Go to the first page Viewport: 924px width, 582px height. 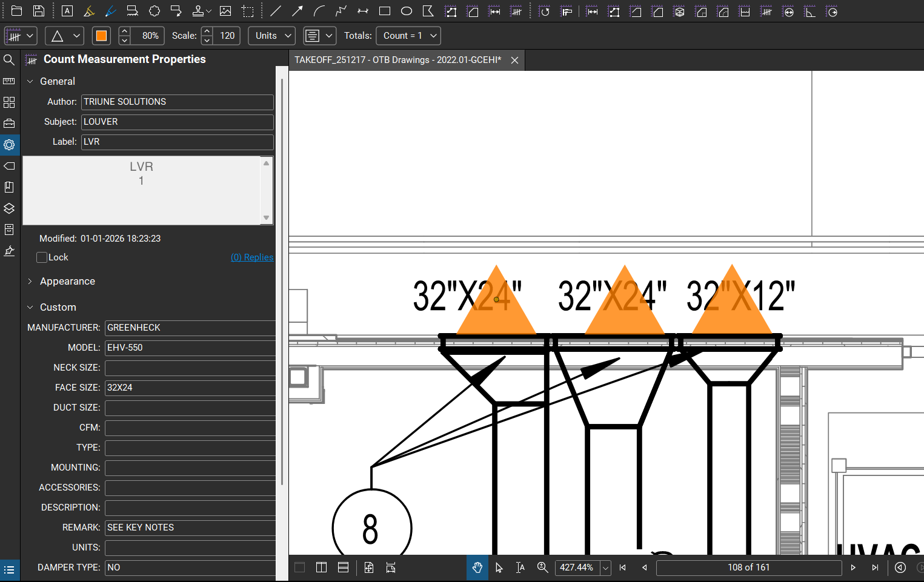click(x=622, y=567)
